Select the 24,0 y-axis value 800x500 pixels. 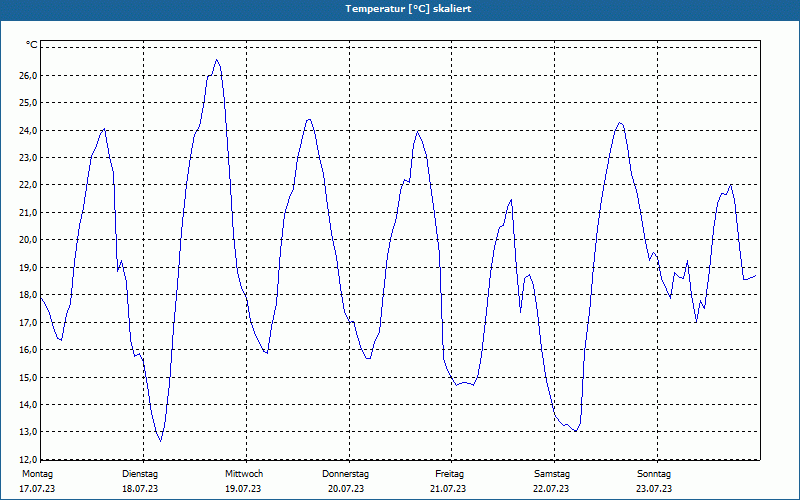point(29,131)
